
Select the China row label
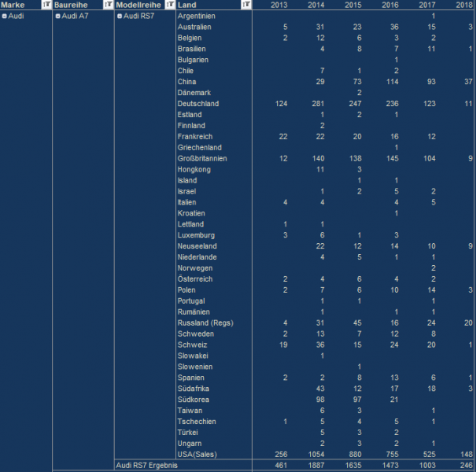pos(187,82)
